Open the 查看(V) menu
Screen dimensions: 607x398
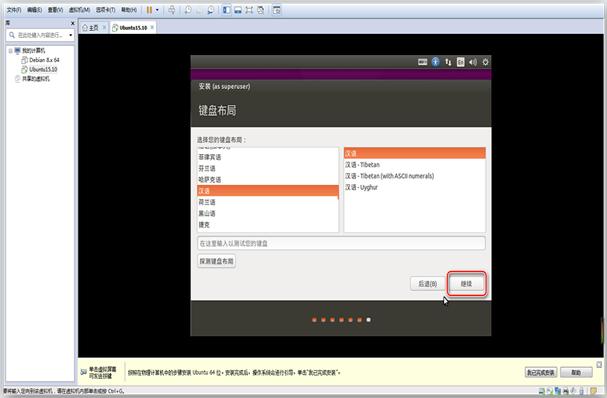[x=55, y=10]
